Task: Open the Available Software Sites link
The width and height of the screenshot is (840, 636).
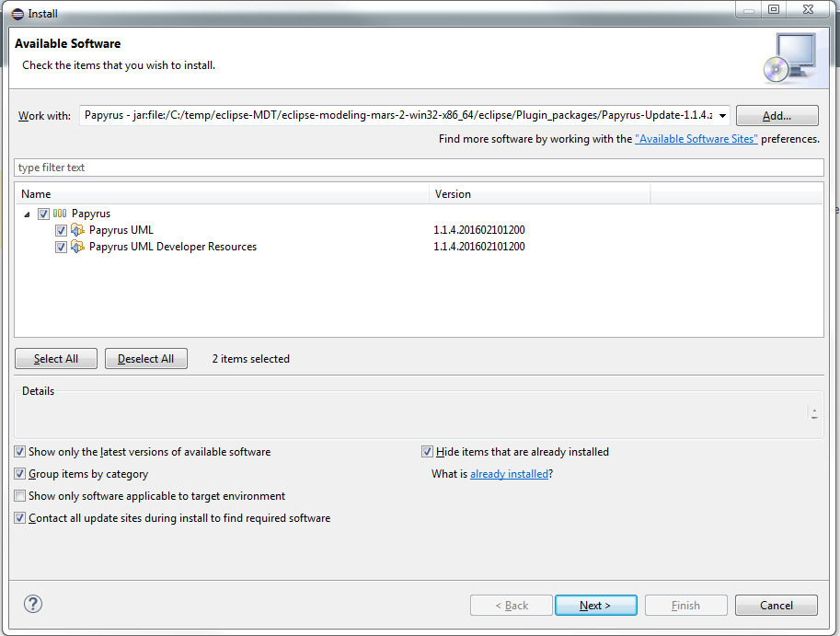Action: pos(696,139)
